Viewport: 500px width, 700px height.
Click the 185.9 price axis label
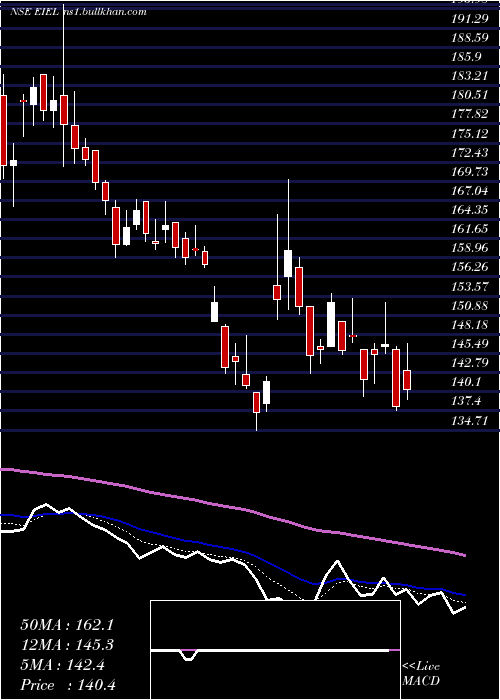coord(467,57)
